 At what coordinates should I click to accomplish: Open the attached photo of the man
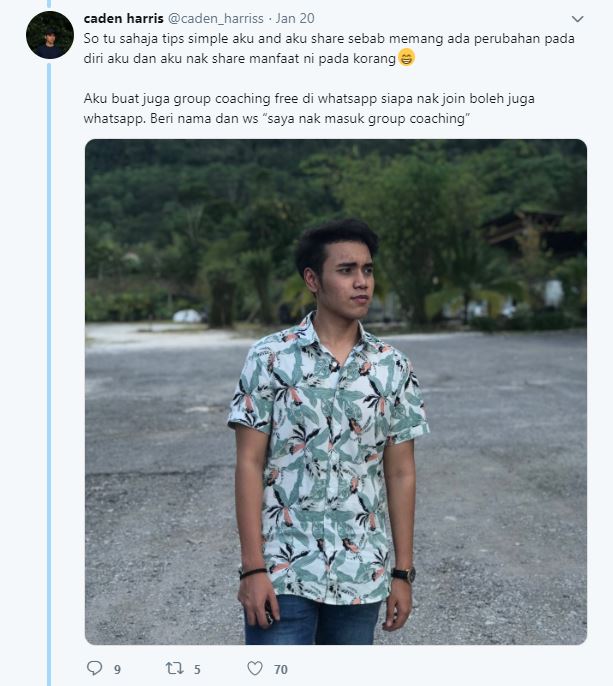335,391
